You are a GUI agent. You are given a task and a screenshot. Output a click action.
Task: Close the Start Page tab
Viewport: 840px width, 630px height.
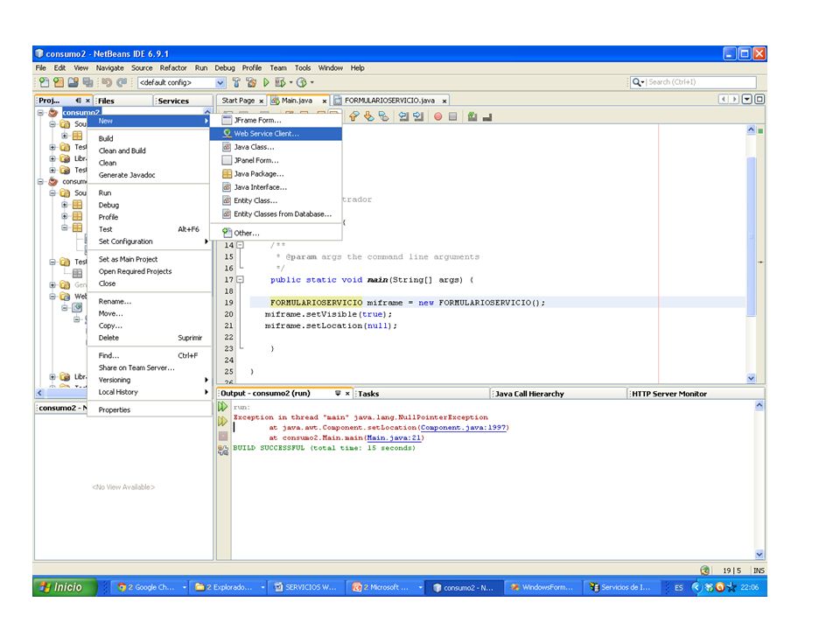point(262,101)
